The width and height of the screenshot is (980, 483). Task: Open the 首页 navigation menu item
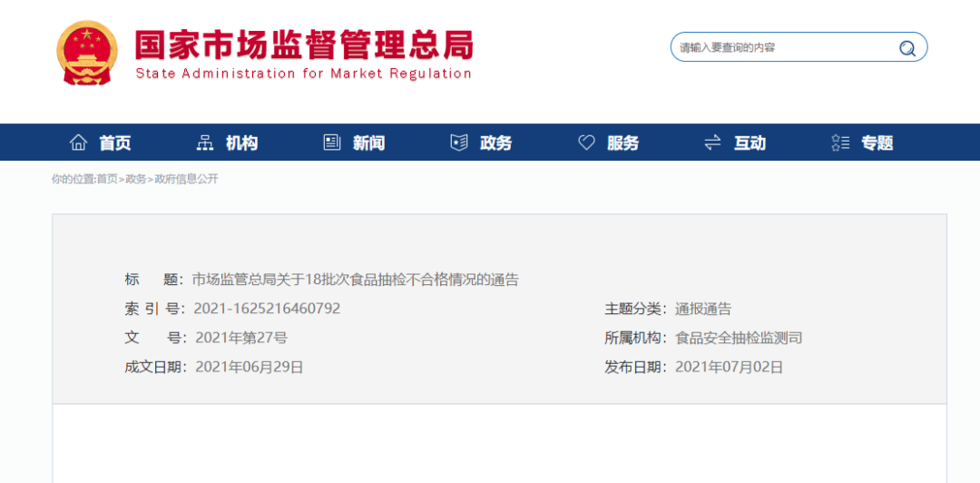coord(115,143)
